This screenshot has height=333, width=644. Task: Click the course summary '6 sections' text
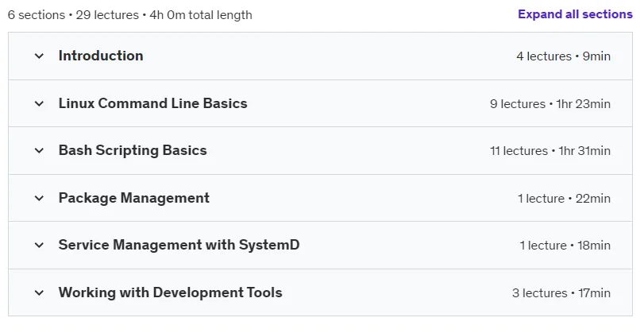click(x=37, y=15)
